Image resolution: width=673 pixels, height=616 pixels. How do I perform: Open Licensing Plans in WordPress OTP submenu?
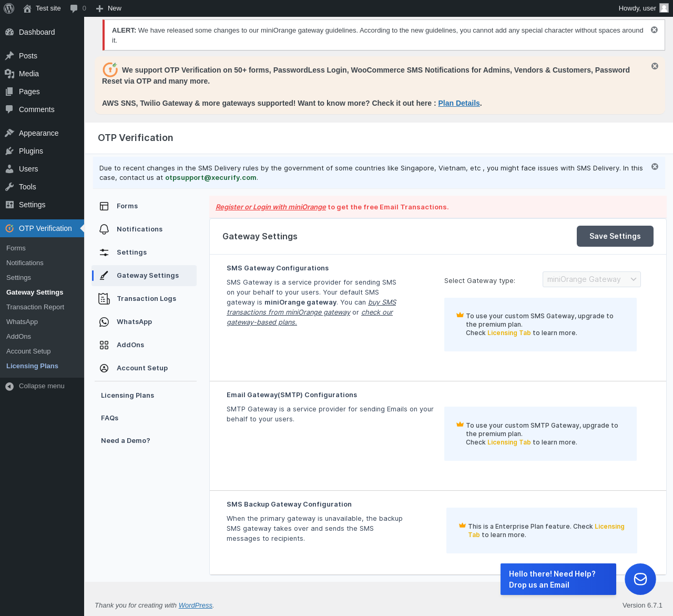[x=32, y=366]
